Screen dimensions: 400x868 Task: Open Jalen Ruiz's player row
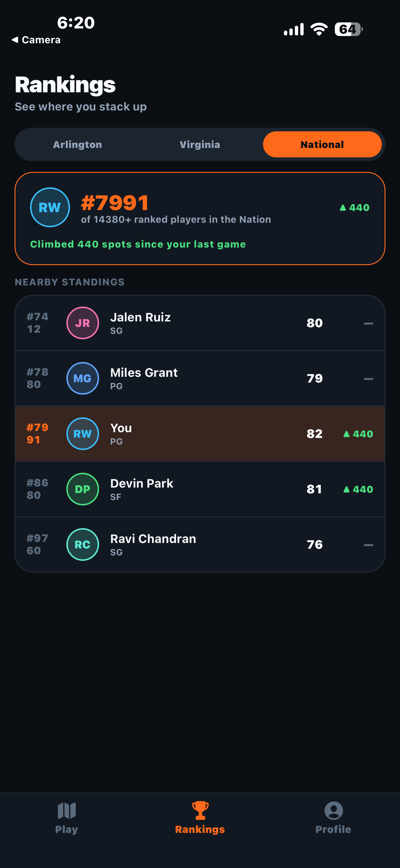click(200, 323)
